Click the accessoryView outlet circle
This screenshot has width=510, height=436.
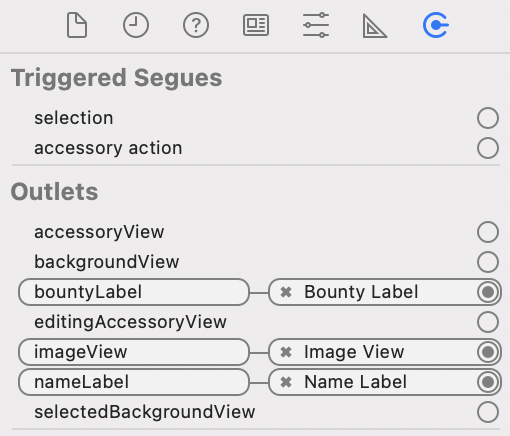click(x=488, y=232)
